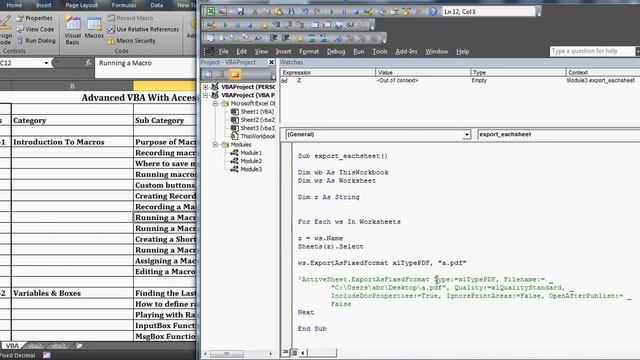Screen dimensions: 640x360
Task: Open the Tools menu in VBA editor
Action: click(x=380, y=51)
